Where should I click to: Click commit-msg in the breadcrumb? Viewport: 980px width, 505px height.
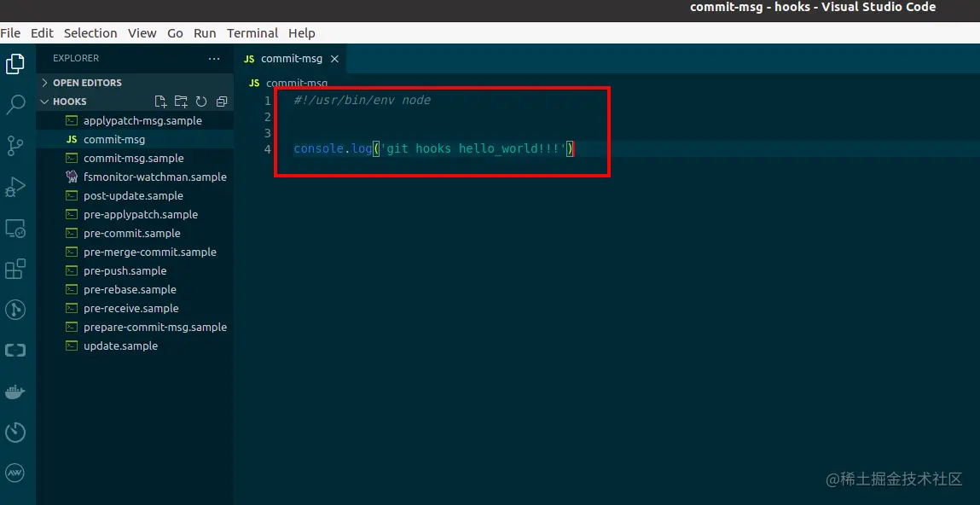coord(296,83)
